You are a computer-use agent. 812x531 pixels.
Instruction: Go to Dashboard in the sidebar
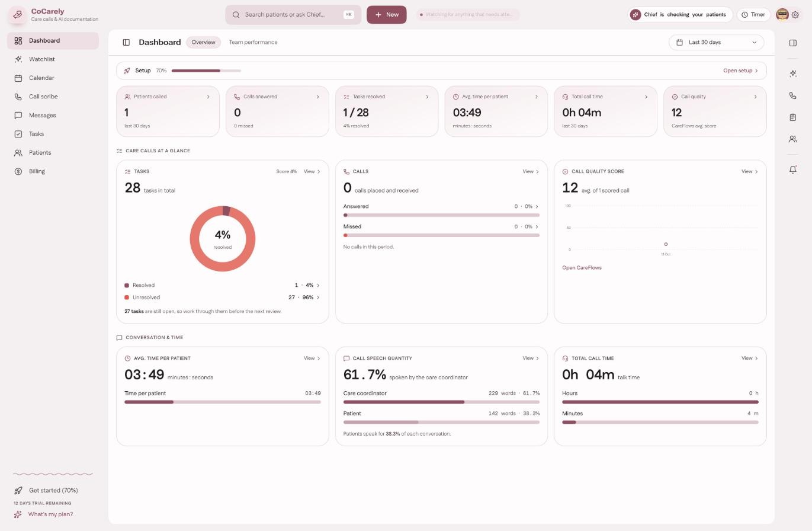pyautogui.click(x=53, y=41)
